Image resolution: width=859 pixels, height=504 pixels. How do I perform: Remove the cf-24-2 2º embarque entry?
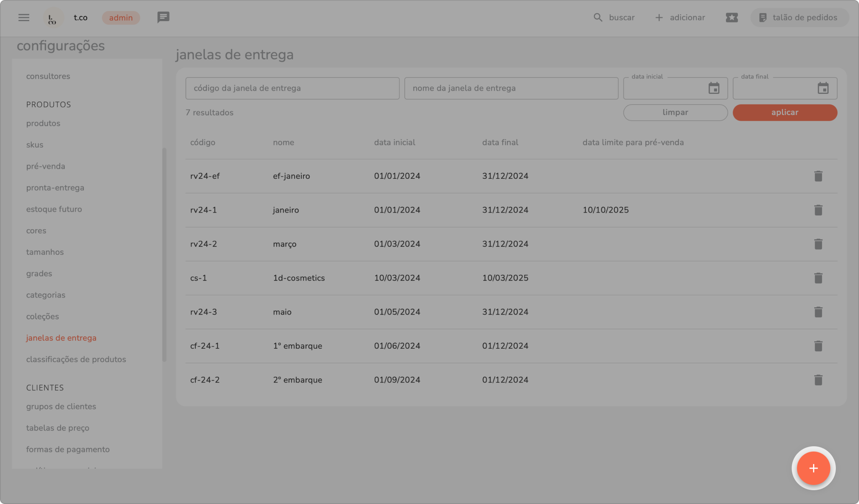[x=818, y=380]
